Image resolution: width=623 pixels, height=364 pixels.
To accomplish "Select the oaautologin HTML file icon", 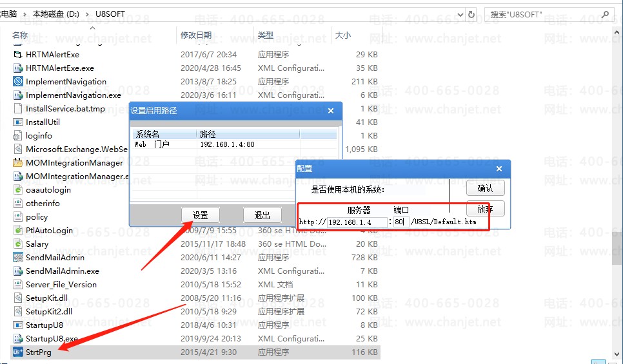I will click(x=18, y=189).
